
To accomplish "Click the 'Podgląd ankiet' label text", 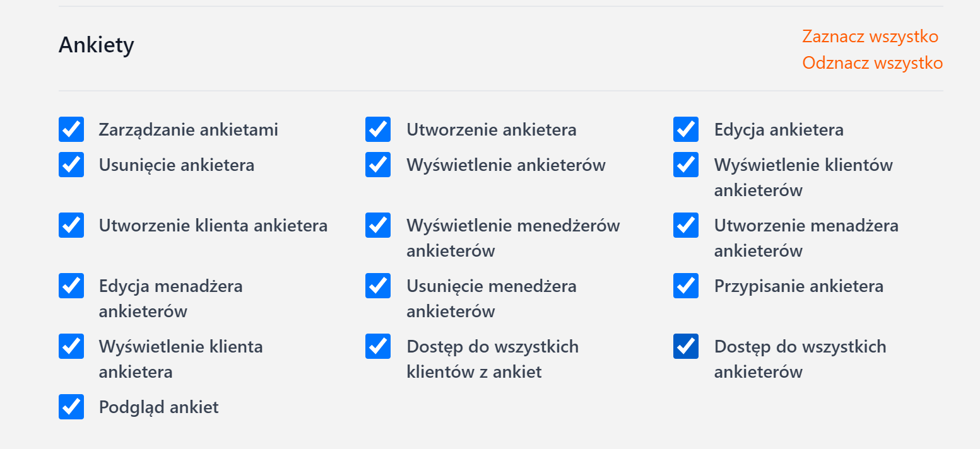I will point(158,407).
